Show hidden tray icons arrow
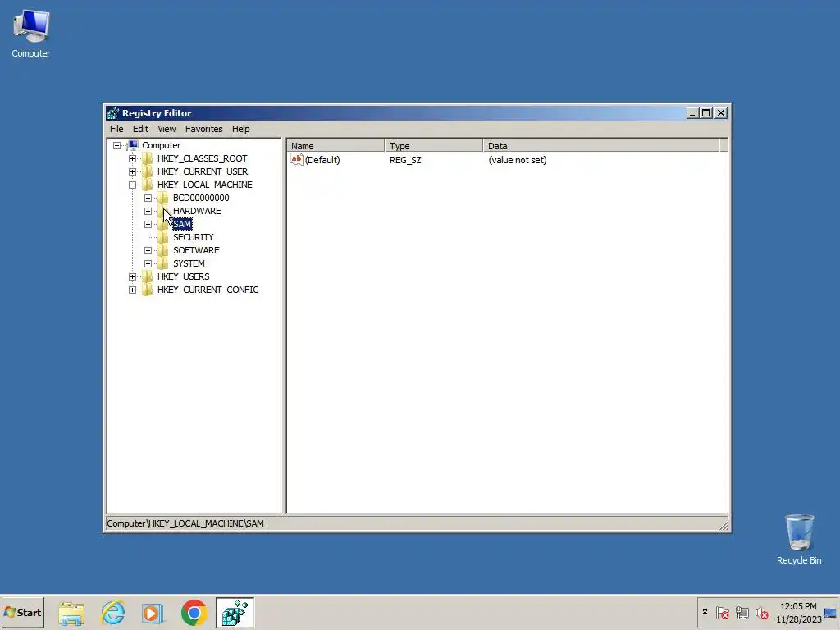The width and height of the screenshot is (840, 630). click(705, 612)
